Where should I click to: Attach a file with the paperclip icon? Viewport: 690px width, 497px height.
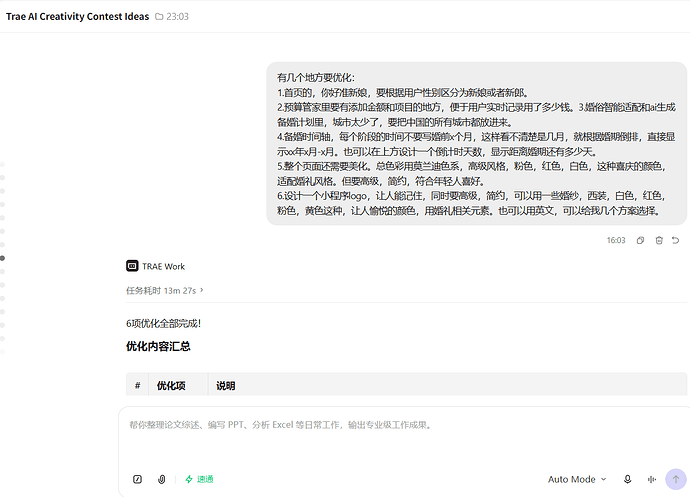pyautogui.click(x=161, y=479)
